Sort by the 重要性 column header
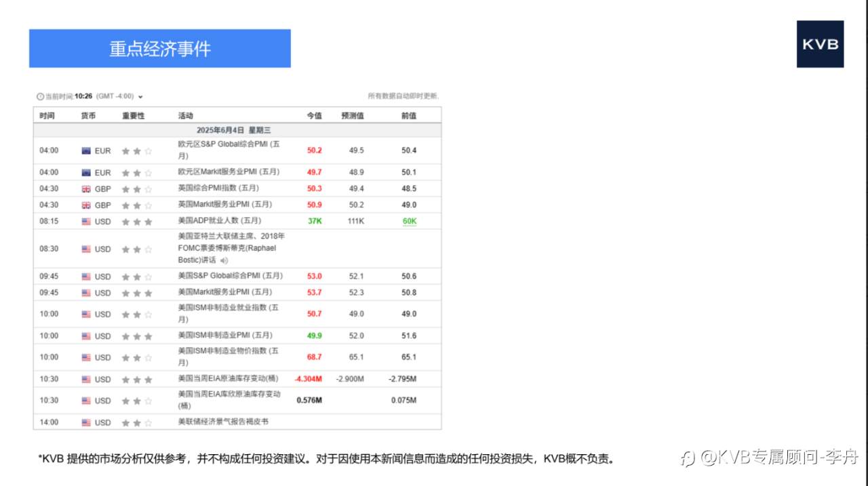868x486 pixels. tap(134, 116)
